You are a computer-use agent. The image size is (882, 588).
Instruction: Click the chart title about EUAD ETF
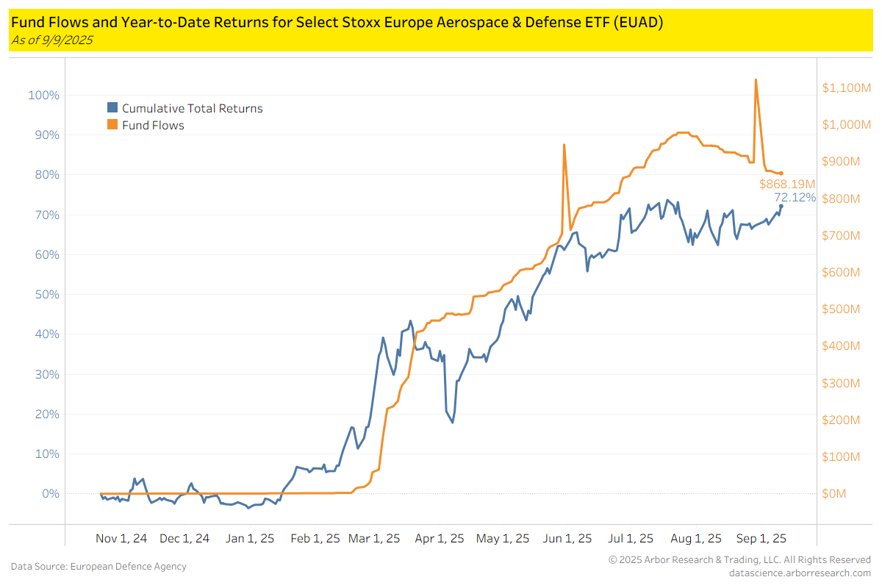pos(337,23)
